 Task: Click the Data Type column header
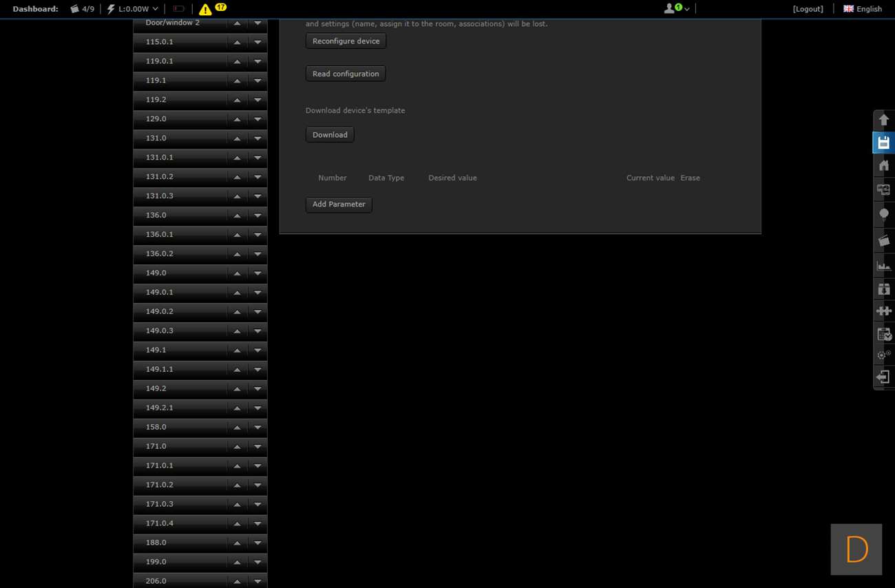[x=386, y=178]
